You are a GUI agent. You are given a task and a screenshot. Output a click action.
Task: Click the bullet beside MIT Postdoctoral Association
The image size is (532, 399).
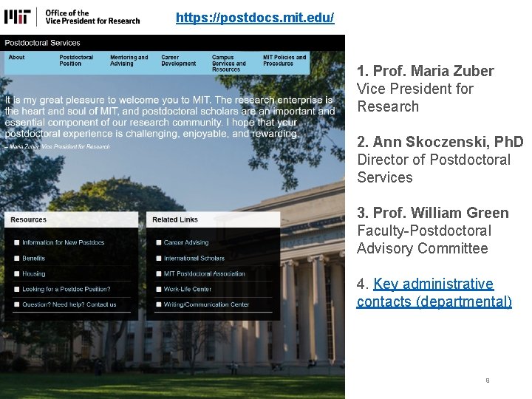tap(158, 274)
